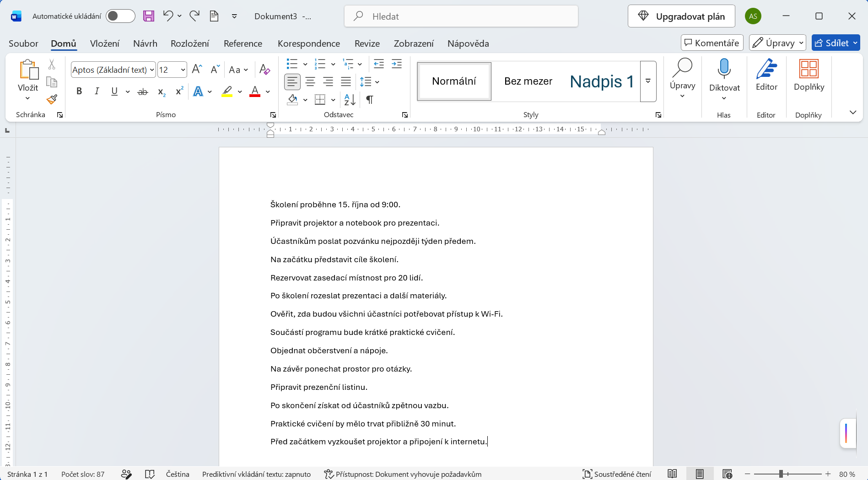Switch to Návrh tab

[145, 43]
